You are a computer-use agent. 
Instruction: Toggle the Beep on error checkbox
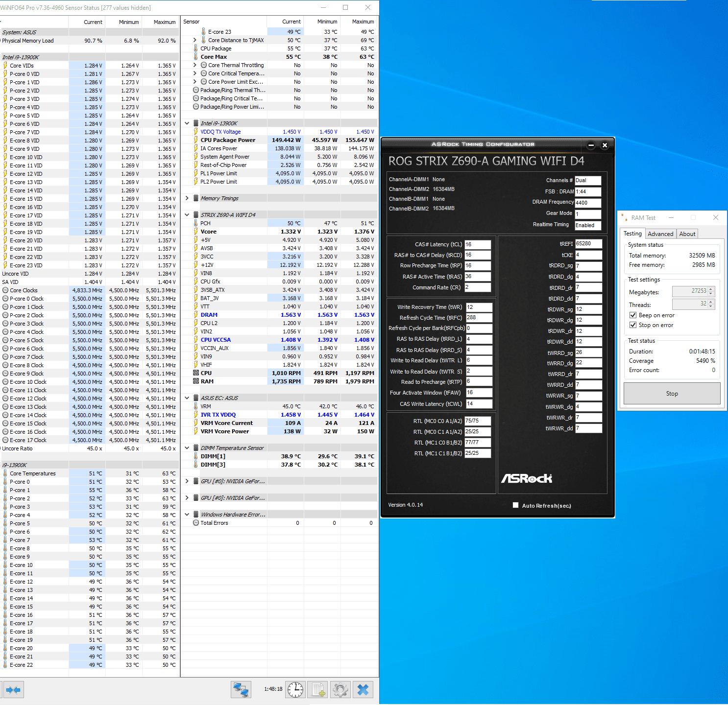(633, 315)
